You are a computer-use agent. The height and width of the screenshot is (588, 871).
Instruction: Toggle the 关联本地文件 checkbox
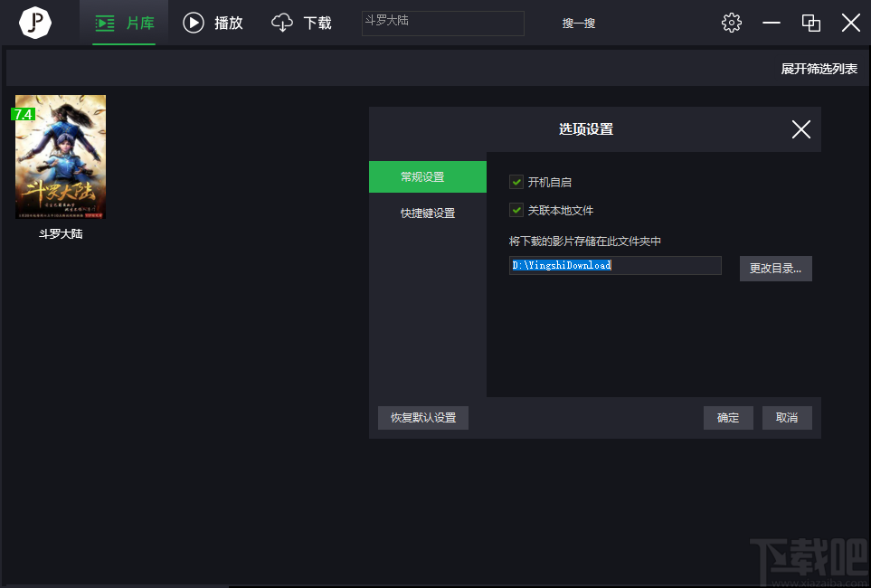[x=516, y=210]
